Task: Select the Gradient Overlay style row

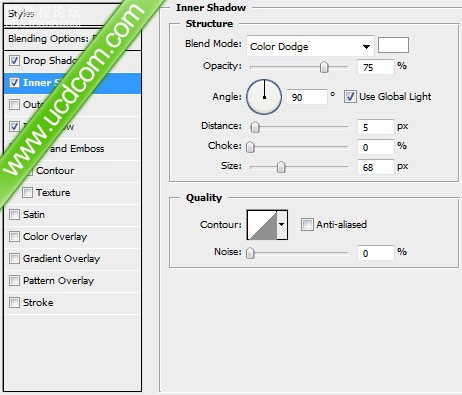Action: (x=73, y=259)
